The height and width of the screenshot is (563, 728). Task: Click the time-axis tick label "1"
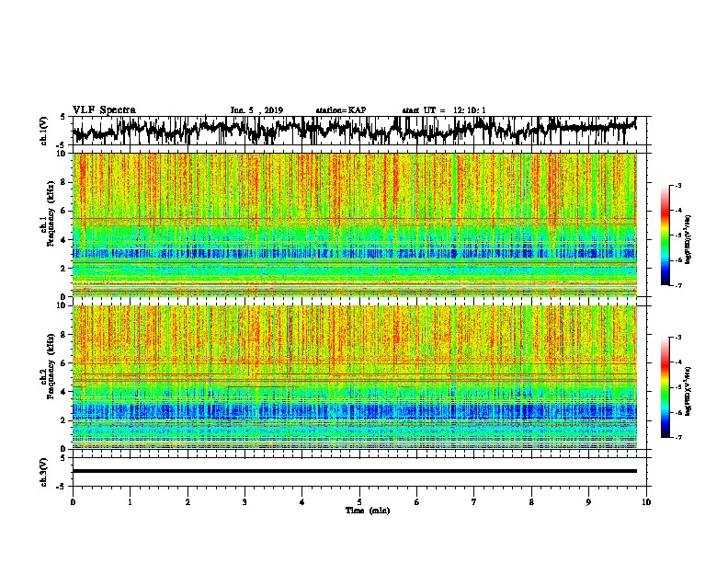pos(130,502)
